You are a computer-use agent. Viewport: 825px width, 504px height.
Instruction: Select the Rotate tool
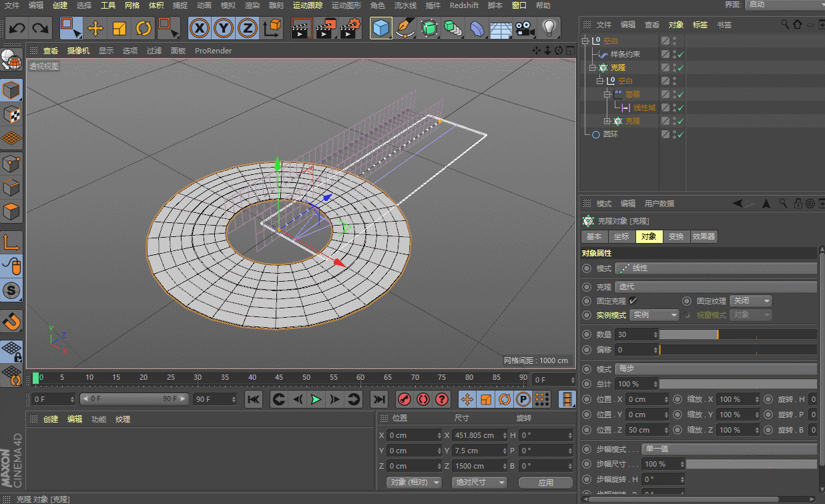[x=144, y=28]
